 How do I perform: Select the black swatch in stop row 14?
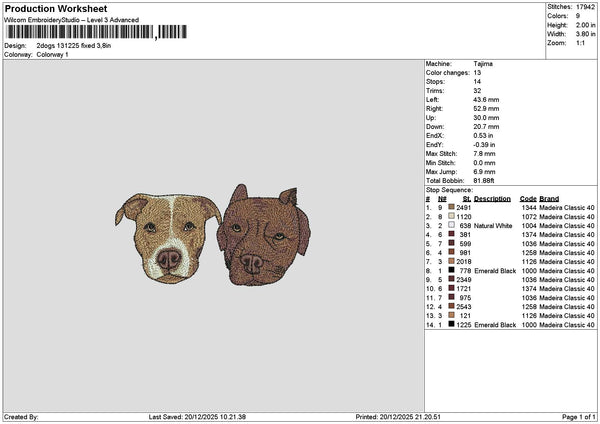[x=452, y=324]
